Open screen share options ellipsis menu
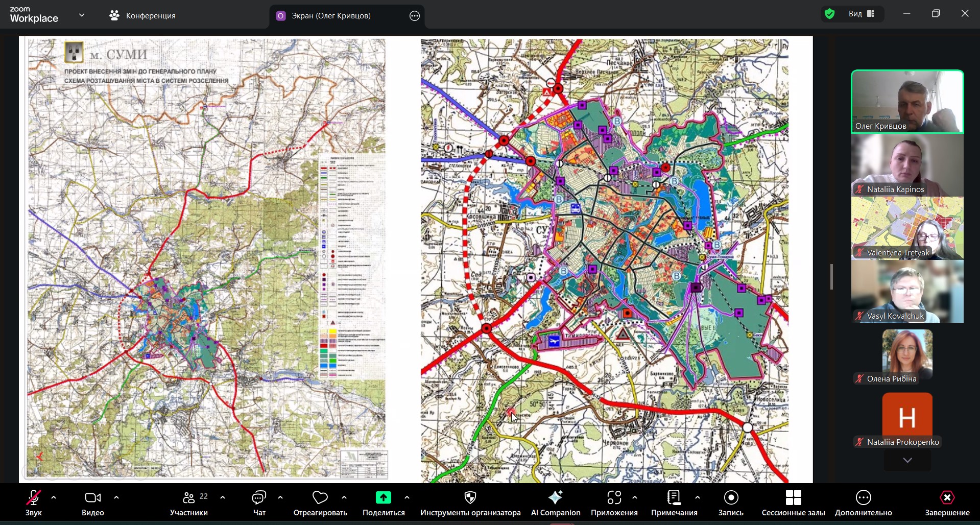980x525 pixels. (x=415, y=16)
